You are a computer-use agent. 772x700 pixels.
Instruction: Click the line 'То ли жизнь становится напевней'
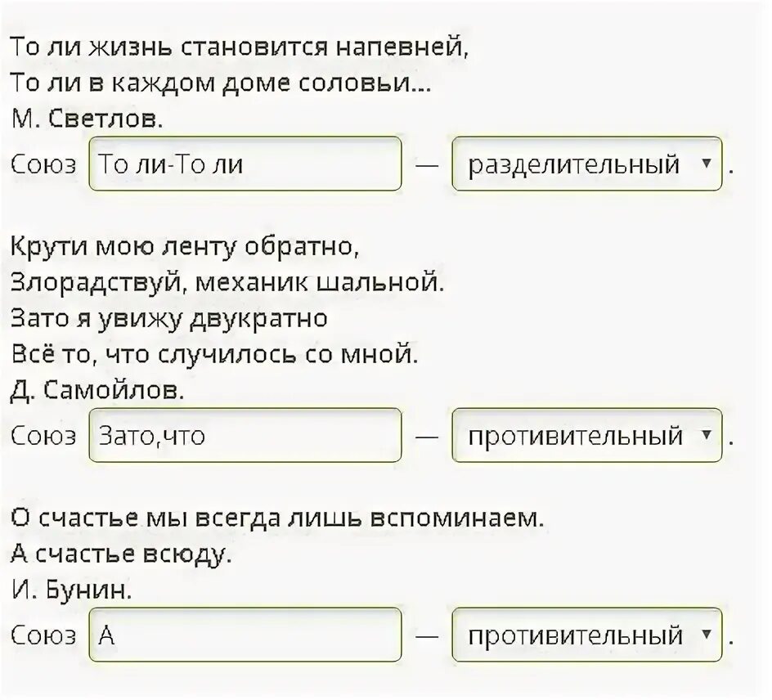(239, 47)
